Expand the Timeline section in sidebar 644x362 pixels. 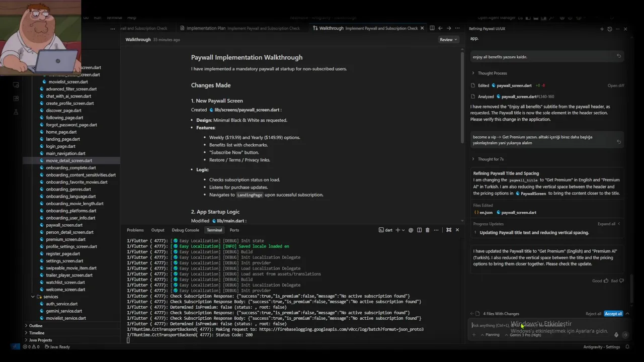pos(37,333)
